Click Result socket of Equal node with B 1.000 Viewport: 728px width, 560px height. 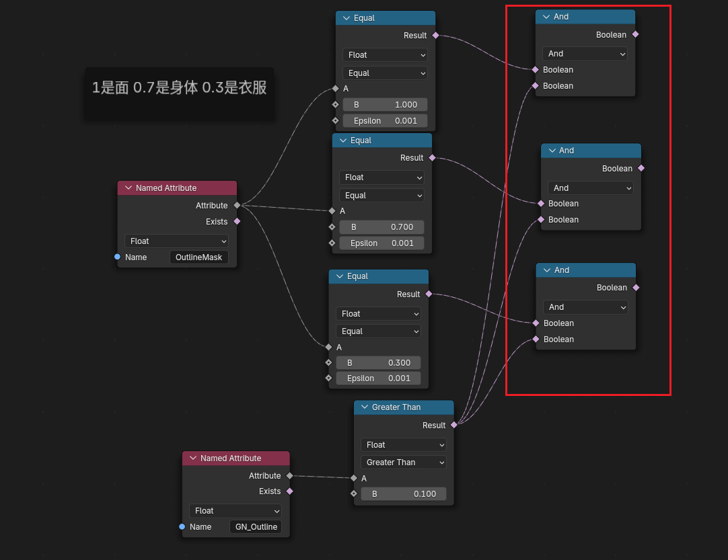coord(435,35)
